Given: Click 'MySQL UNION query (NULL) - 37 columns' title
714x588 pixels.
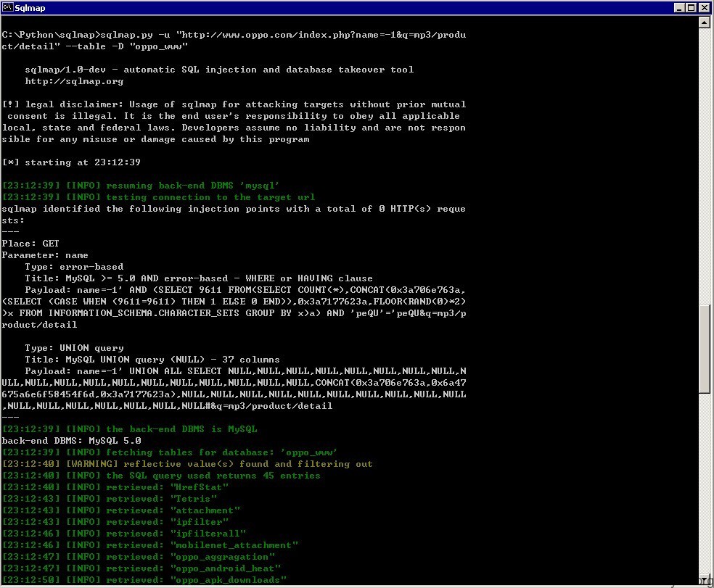Looking at the screenshot, I should [x=173, y=360].
